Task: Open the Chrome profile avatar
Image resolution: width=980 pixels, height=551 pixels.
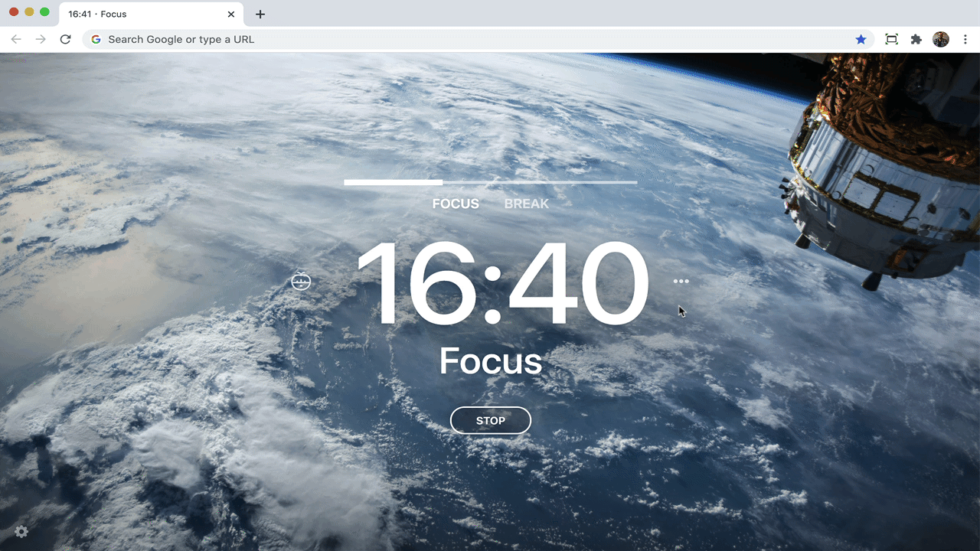Action: (941, 39)
